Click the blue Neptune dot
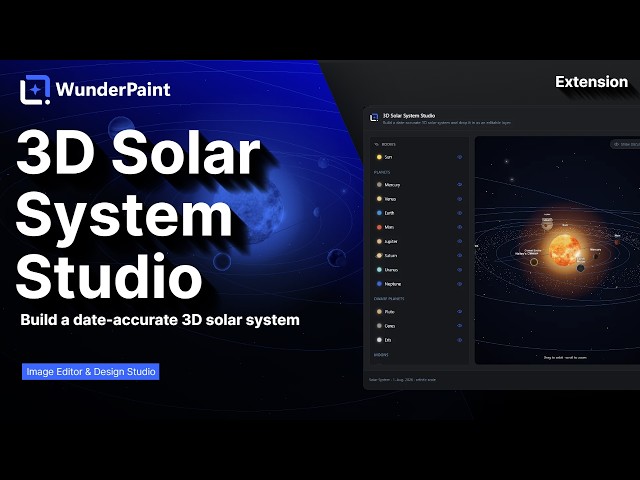Viewport: 640px width, 480px height. pyautogui.click(x=379, y=284)
